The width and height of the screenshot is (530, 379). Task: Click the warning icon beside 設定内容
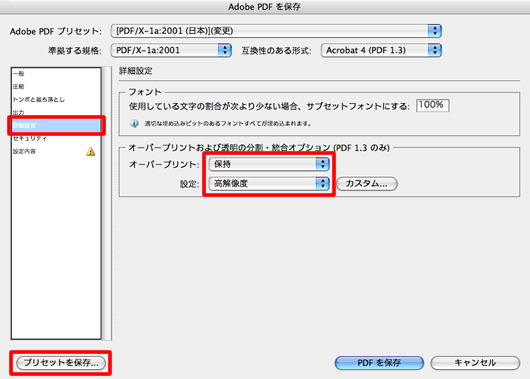90,151
